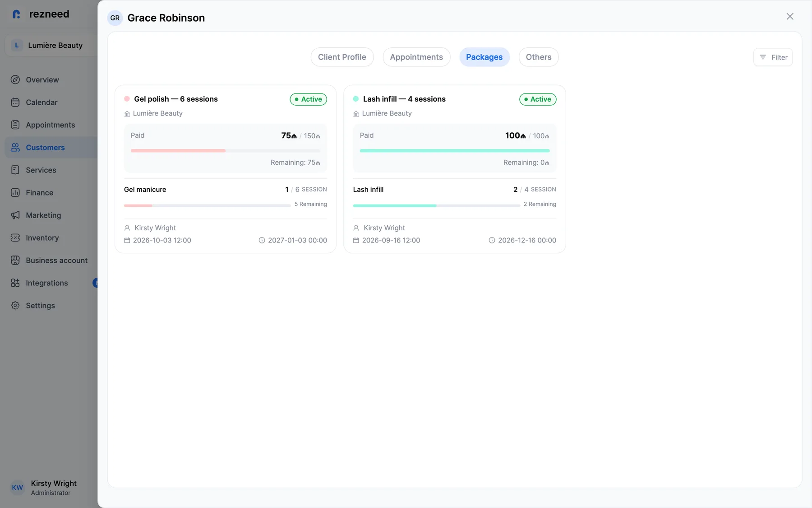The image size is (812, 508).
Task: Open the Settings gear icon
Action: (15, 305)
